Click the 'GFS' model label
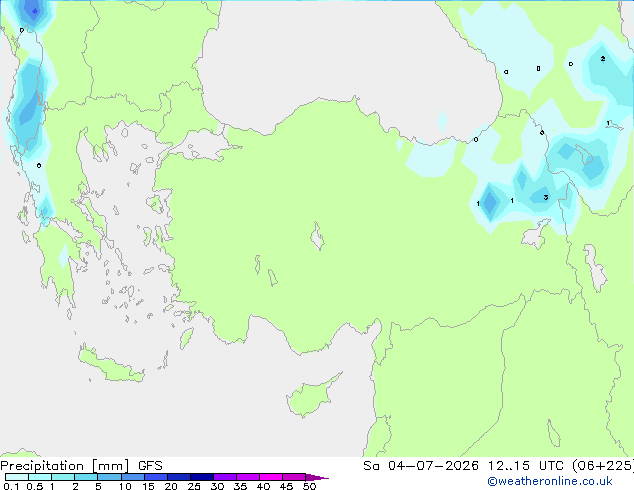Image resolution: width=634 pixels, height=490 pixels. point(150,466)
